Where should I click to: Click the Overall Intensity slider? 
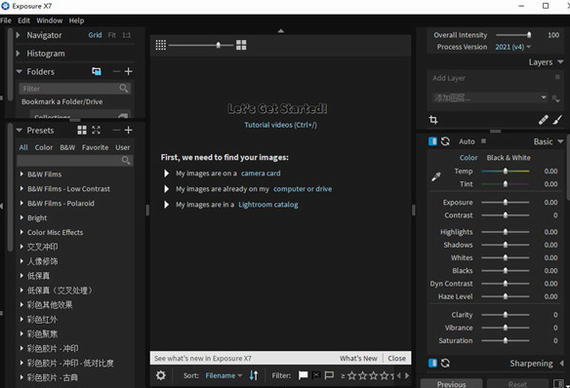513,35
